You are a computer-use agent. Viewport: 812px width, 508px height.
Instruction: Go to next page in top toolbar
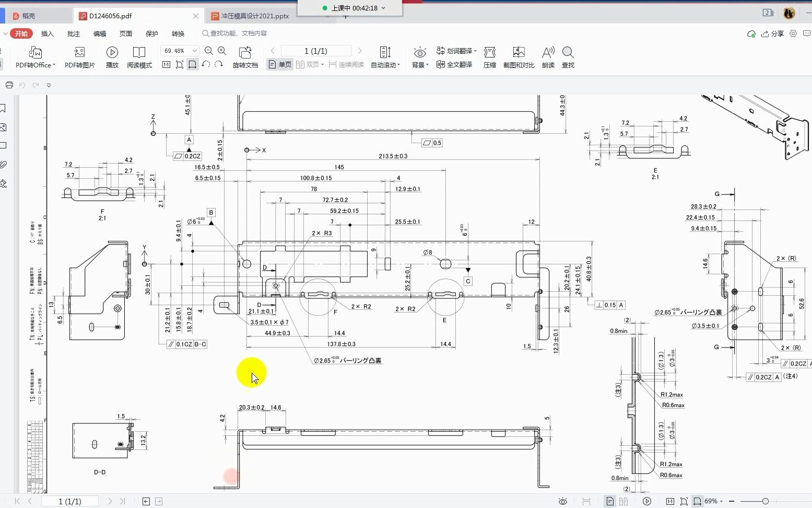point(360,51)
